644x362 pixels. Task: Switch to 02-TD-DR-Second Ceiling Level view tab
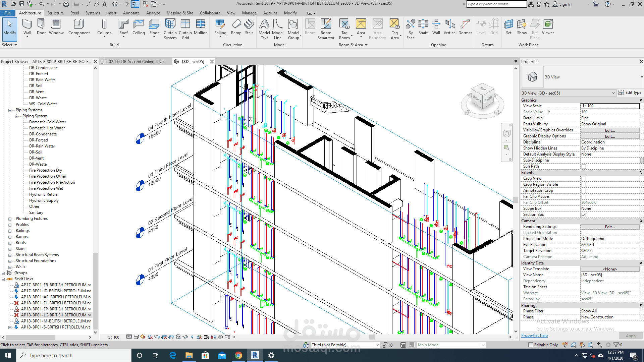136,62
